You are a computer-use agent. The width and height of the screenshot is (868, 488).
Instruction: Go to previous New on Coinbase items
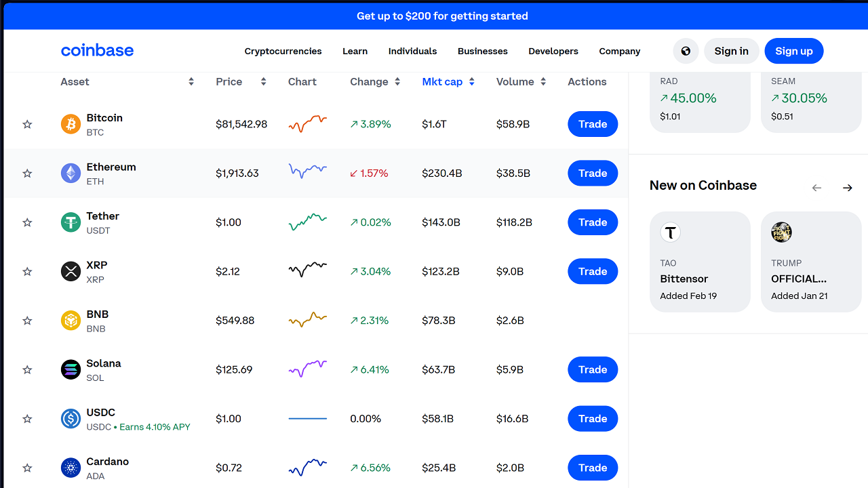point(816,188)
